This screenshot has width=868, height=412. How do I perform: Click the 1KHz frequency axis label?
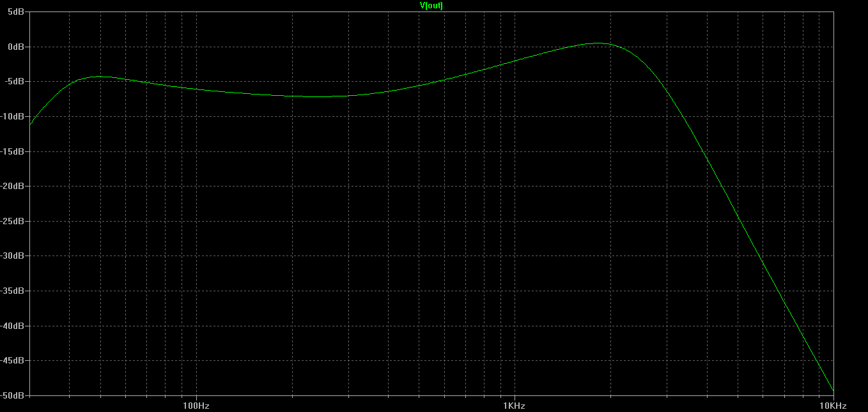(515, 406)
